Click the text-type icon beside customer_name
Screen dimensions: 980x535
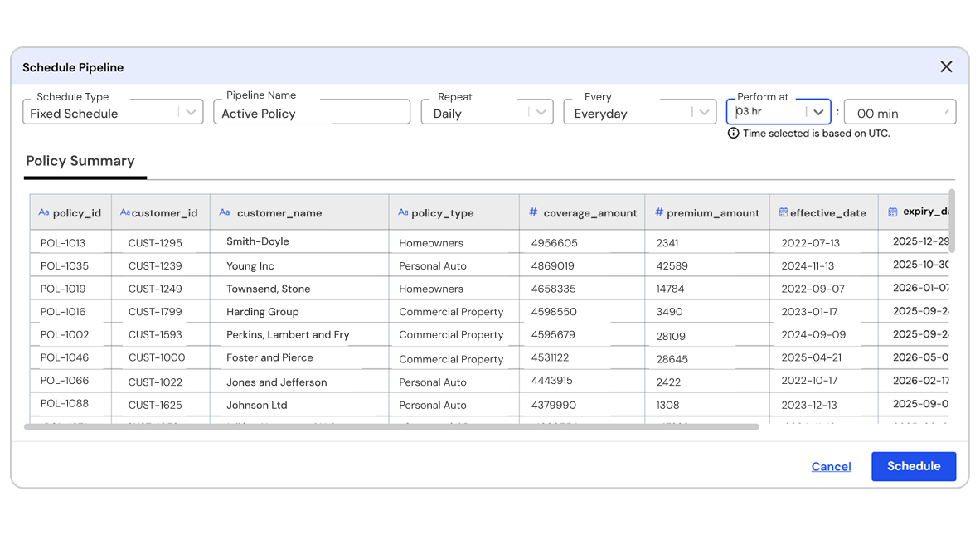[225, 213]
